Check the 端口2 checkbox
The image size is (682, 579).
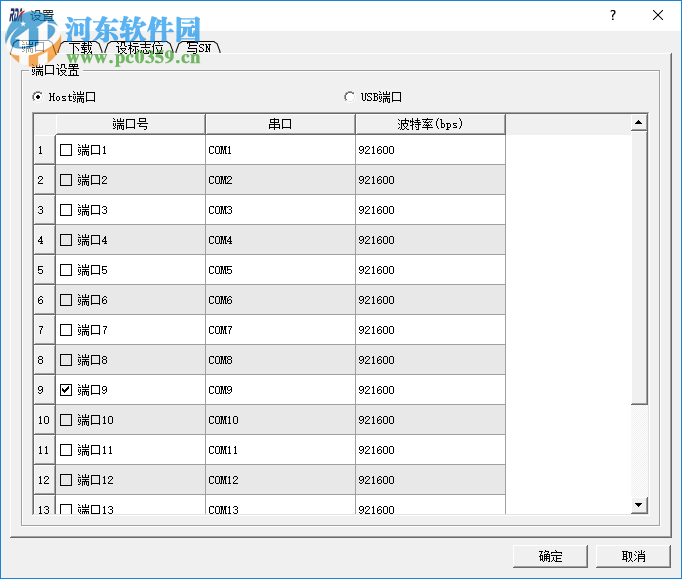tap(66, 180)
